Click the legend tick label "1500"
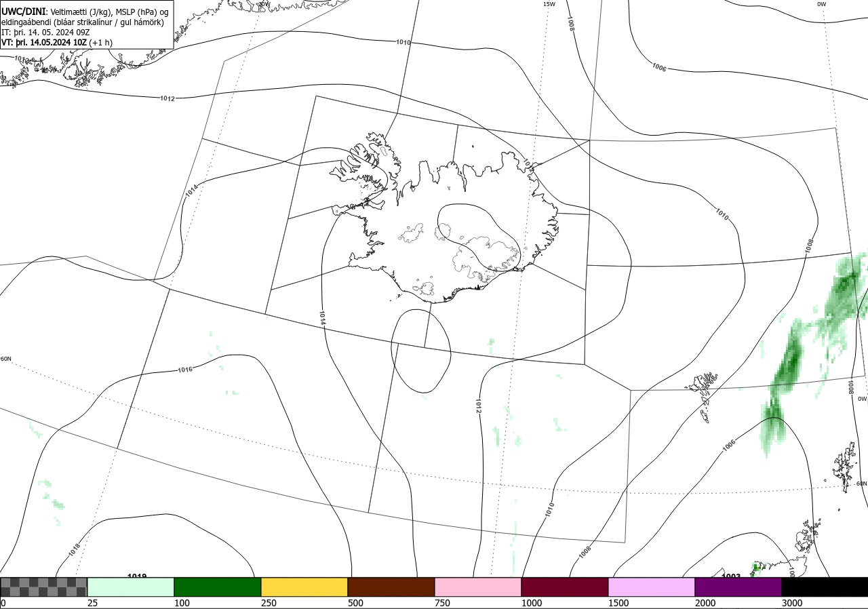Image resolution: width=868 pixels, height=609 pixels. pyautogui.click(x=618, y=603)
